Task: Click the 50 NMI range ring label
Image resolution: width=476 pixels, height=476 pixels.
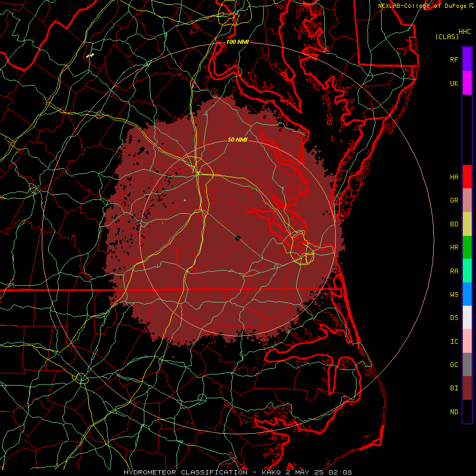Action: pyautogui.click(x=237, y=140)
